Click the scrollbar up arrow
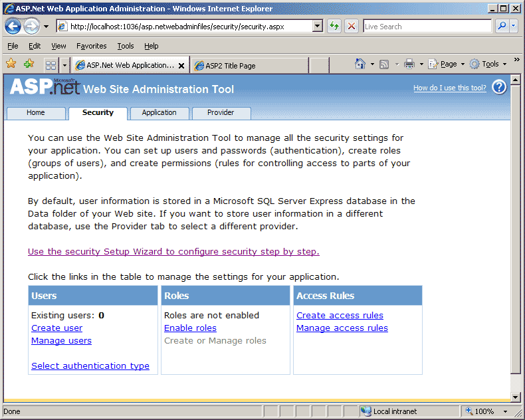The image size is (525, 420). 516,79
